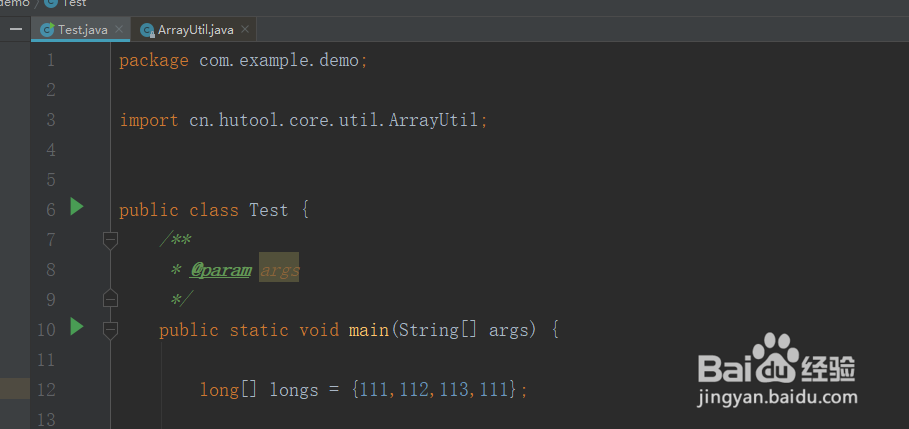
Task: Click the Test class icon in breadcrumb
Action: [x=51, y=3]
